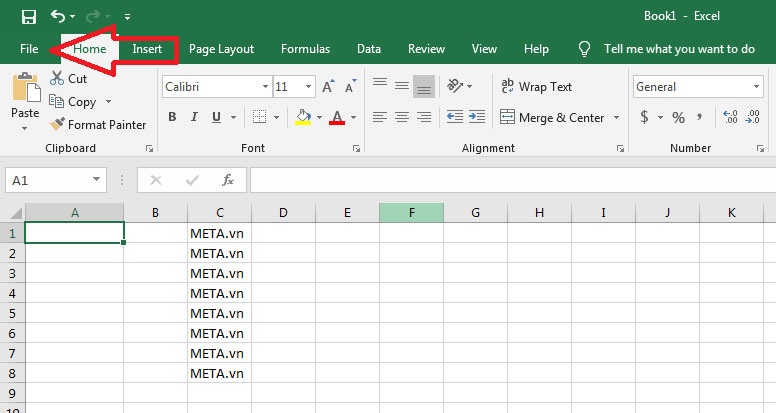
Task: Click the Cut scissors button
Action: pyautogui.click(x=68, y=78)
